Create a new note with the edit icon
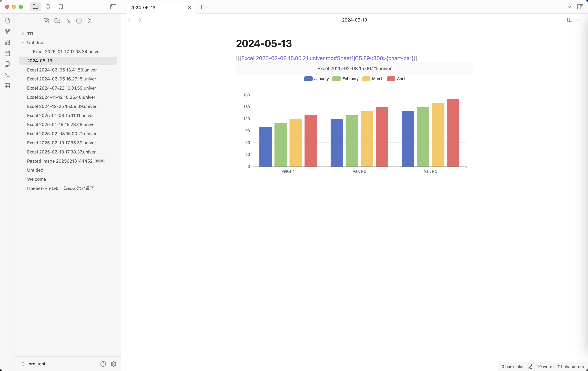This screenshot has height=371, width=588. 46,20
